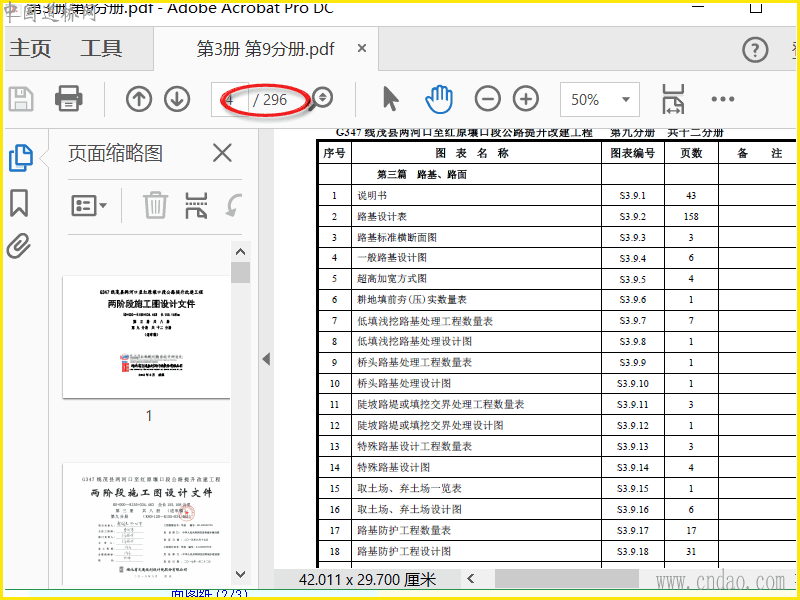Click the 图表编号 column header
This screenshot has height=600, width=800.
[633, 153]
